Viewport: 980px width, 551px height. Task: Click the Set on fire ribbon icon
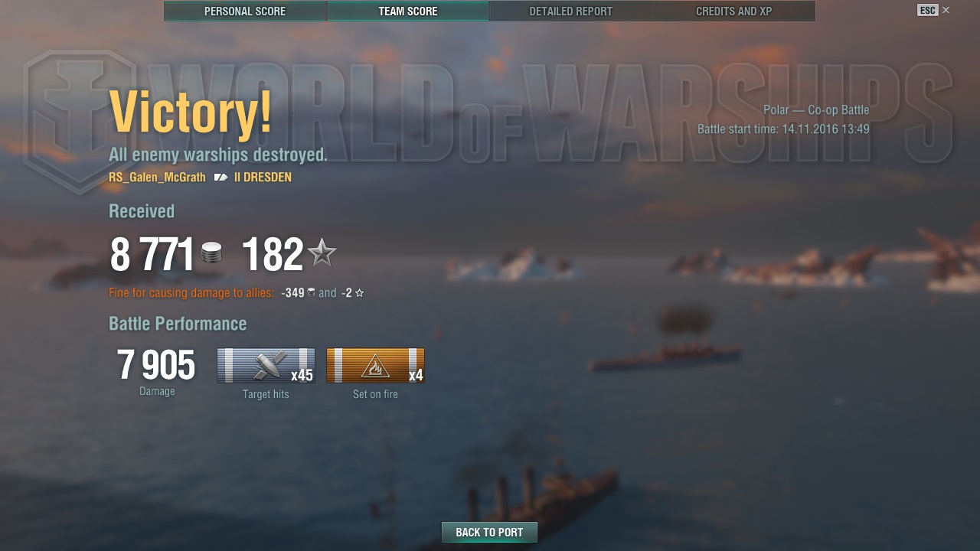(375, 366)
